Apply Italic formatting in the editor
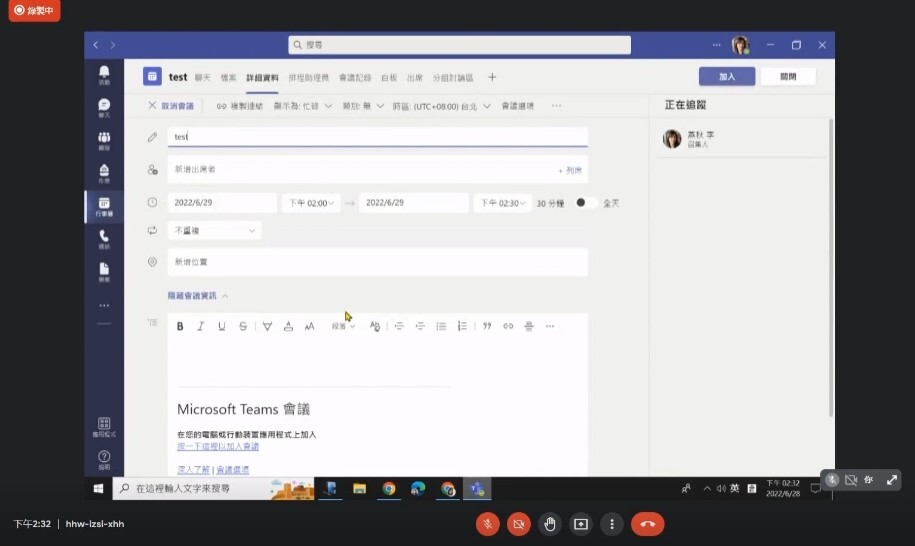The height and width of the screenshot is (546, 915). click(x=200, y=326)
